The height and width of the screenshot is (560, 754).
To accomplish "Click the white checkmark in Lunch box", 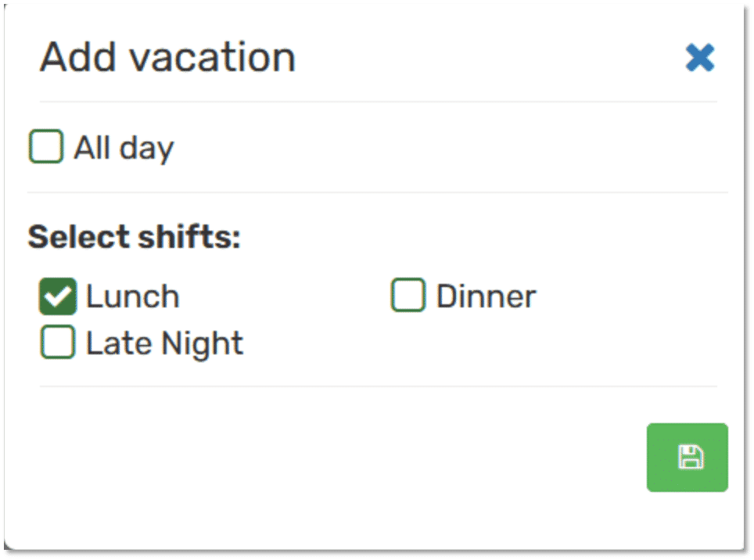I will tap(57, 296).
